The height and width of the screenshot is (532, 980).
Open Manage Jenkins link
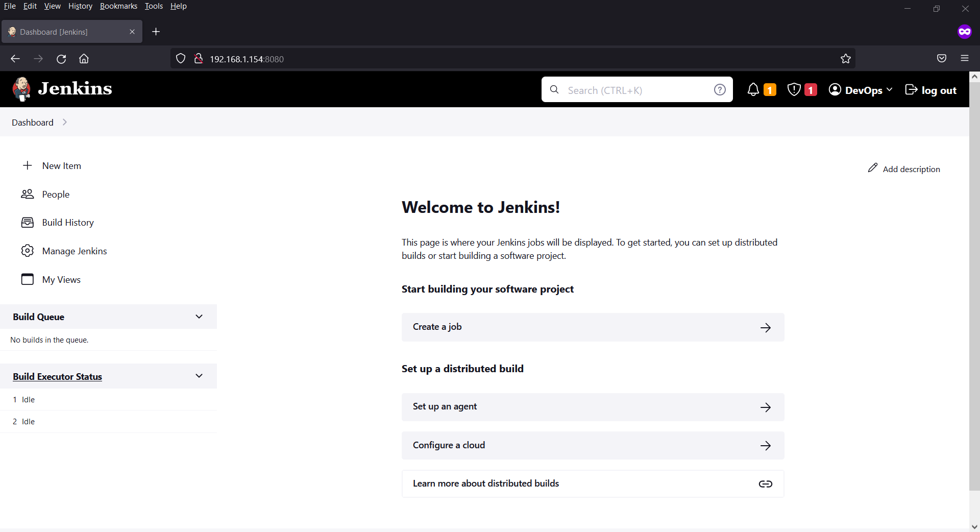(x=75, y=251)
